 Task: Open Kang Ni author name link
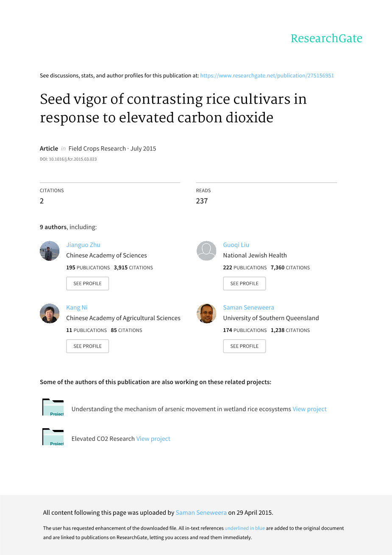77,307
